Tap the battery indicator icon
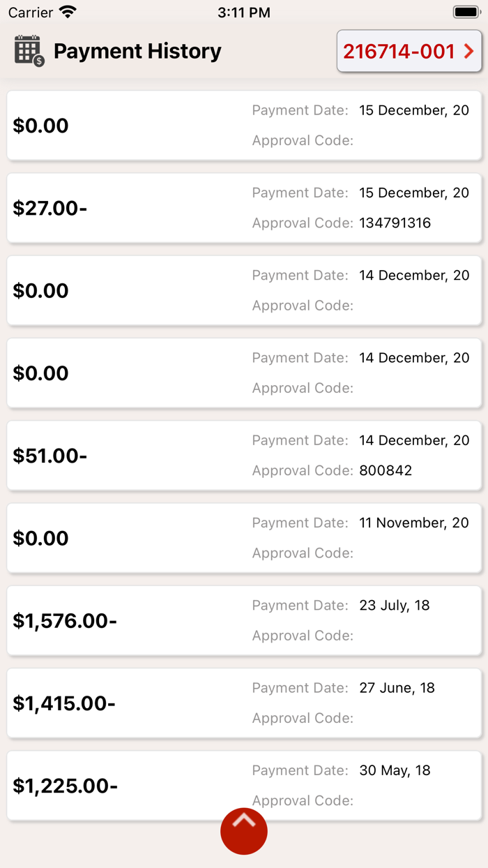The width and height of the screenshot is (488, 868). [x=466, y=12]
